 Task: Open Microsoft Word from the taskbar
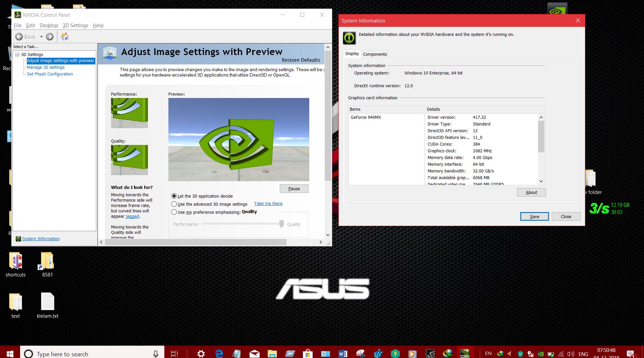(343, 354)
